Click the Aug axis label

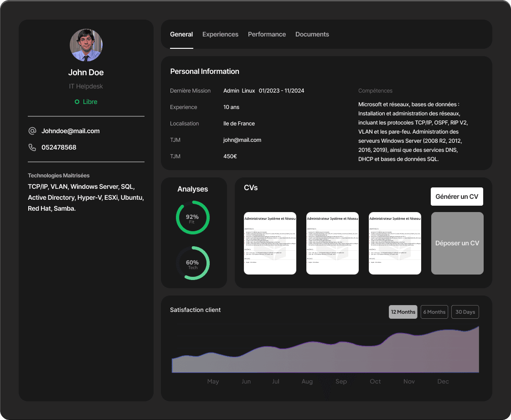click(x=307, y=382)
